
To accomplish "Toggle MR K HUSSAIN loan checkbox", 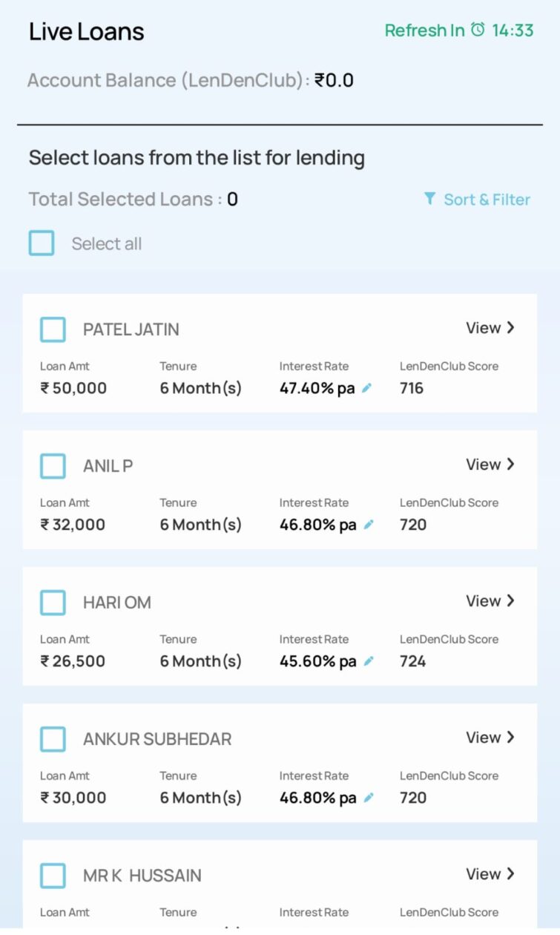I will [53, 876].
